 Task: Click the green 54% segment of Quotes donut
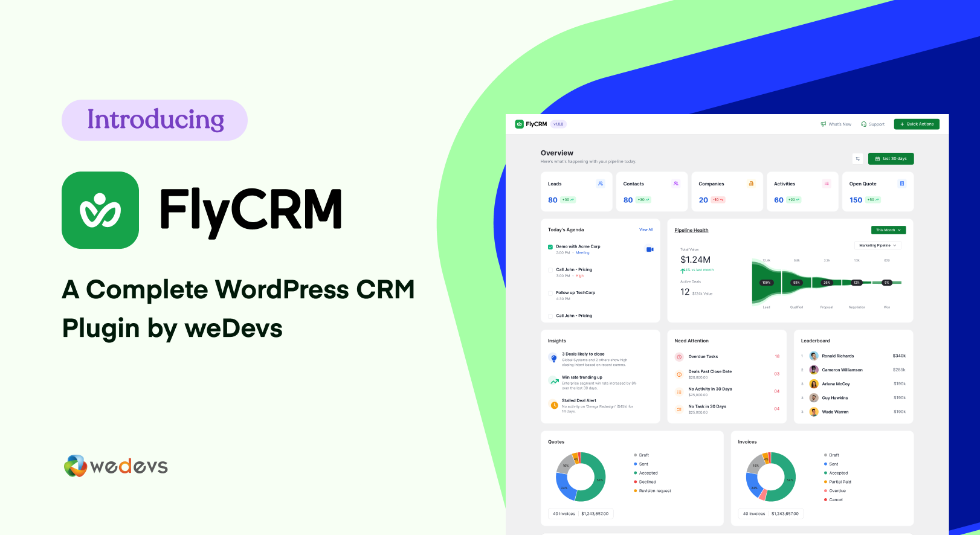point(600,480)
